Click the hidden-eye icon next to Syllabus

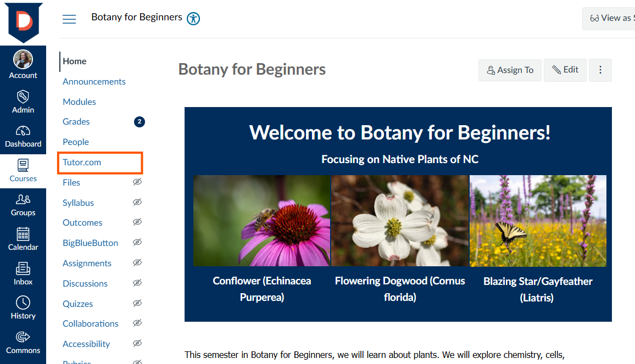coord(137,202)
